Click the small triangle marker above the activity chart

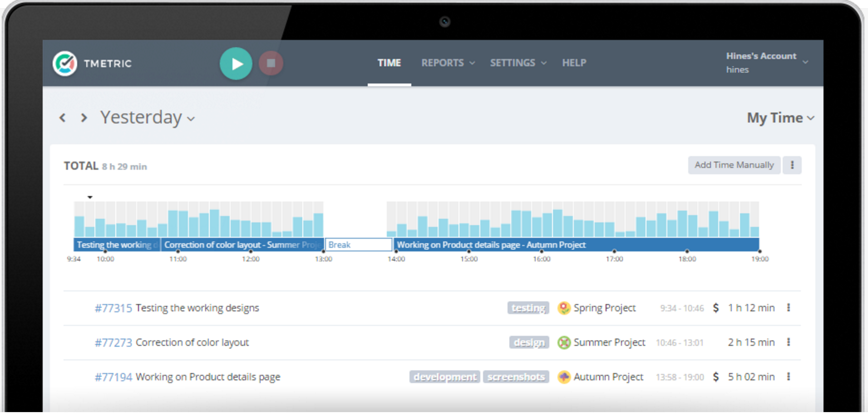click(x=90, y=197)
